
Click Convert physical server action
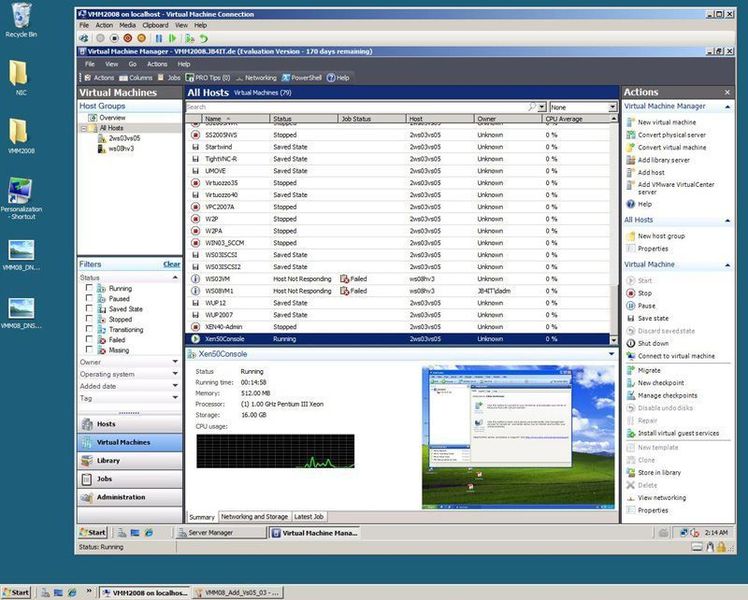tap(666, 135)
